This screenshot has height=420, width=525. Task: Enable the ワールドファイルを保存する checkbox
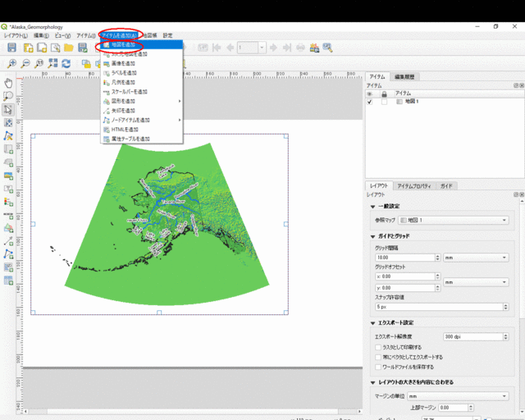[x=377, y=367]
